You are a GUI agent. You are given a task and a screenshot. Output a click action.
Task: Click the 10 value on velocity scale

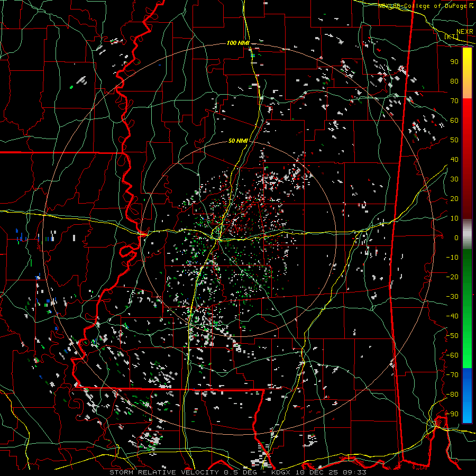pos(454,218)
